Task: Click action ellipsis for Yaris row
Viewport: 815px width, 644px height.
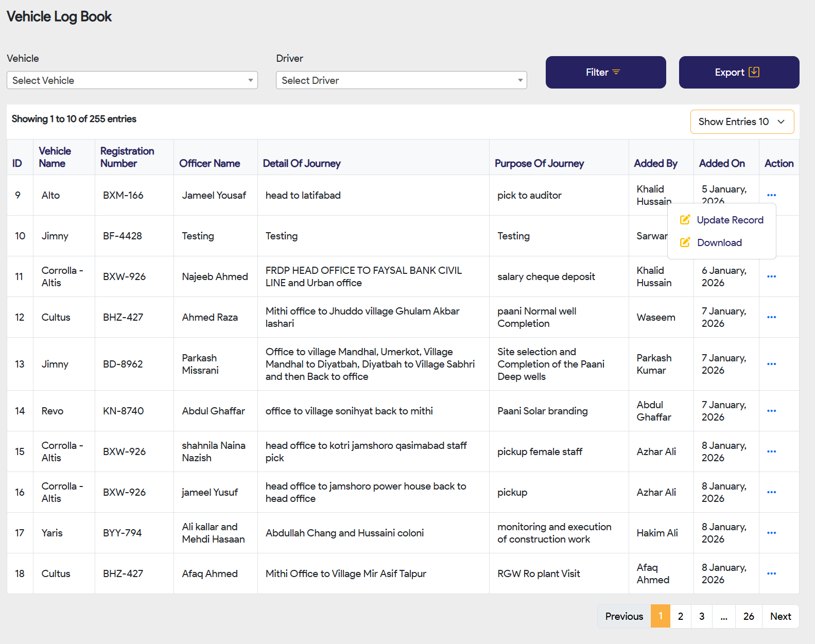Action: tap(771, 533)
